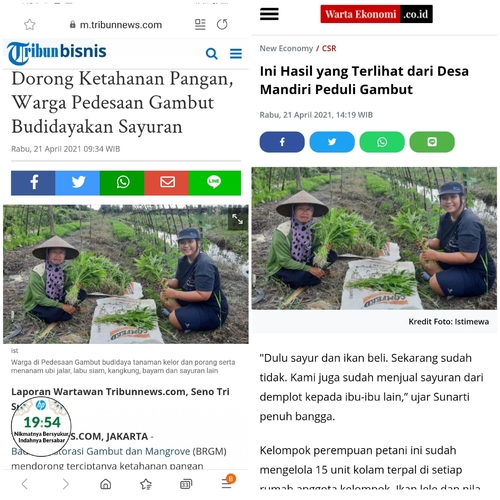
Task: Open Warta Ekonomi hamburger menu
Action: (x=269, y=14)
